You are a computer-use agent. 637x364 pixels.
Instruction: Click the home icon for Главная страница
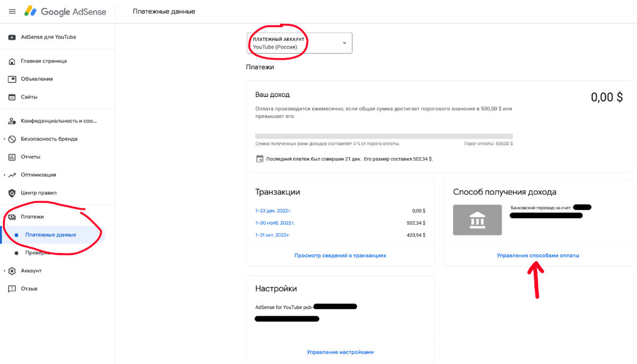[12, 61]
